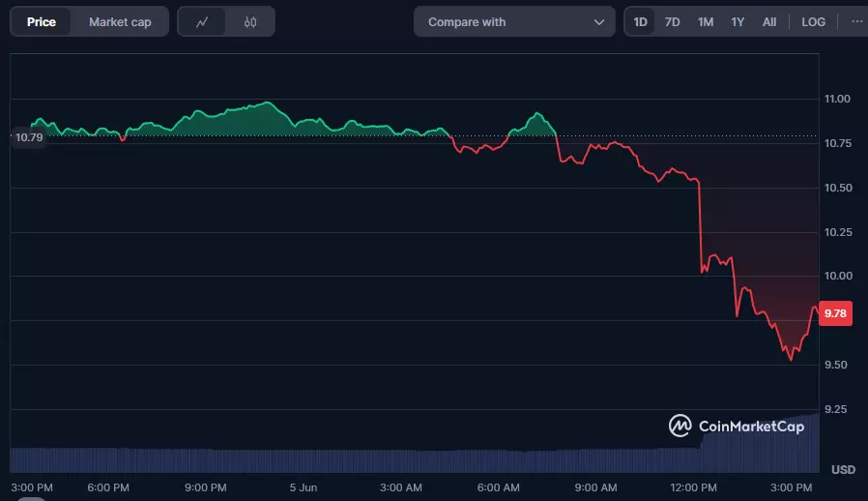Click the 5 Jun date axis label

[x=304, y=487]
